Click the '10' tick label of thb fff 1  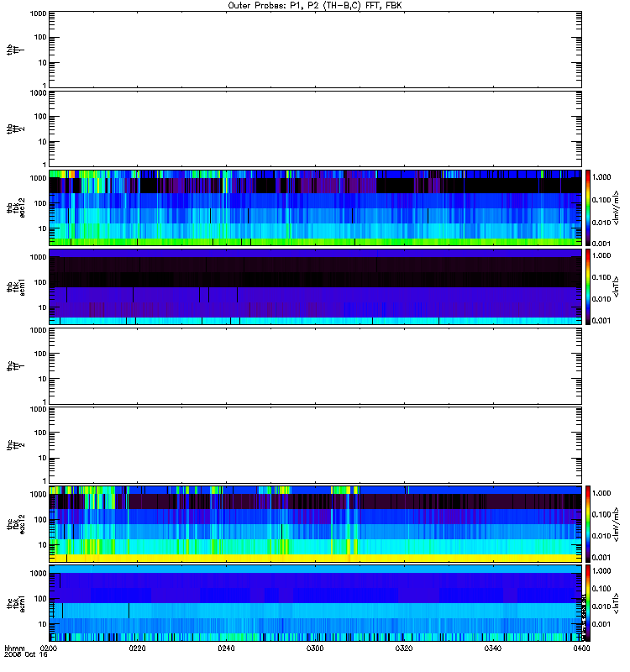(x=43, y=62)
